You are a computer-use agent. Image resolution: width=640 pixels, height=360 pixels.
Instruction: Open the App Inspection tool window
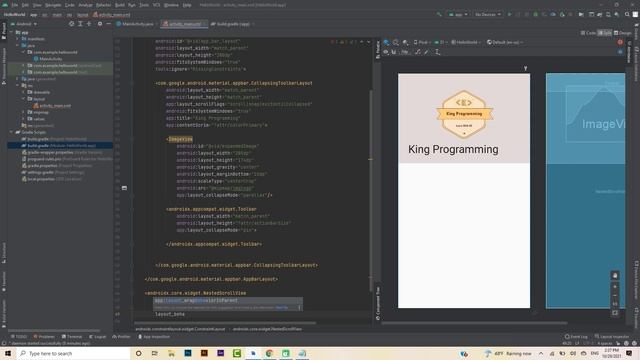[154, 337]
